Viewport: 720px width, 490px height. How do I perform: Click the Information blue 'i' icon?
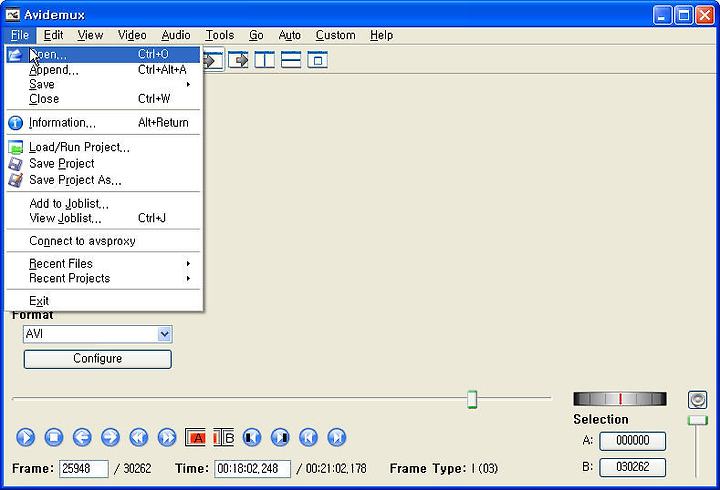click(15, 123)
